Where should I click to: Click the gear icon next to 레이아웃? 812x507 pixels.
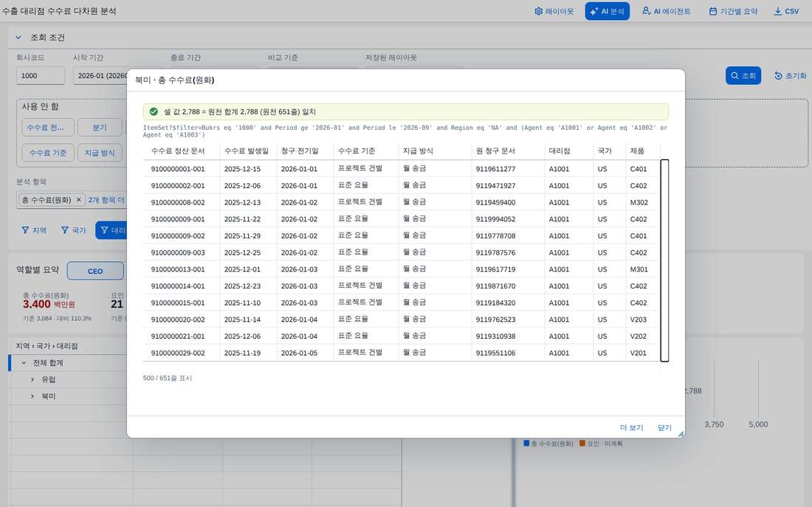pyautogui.click(x=539, y=11)
